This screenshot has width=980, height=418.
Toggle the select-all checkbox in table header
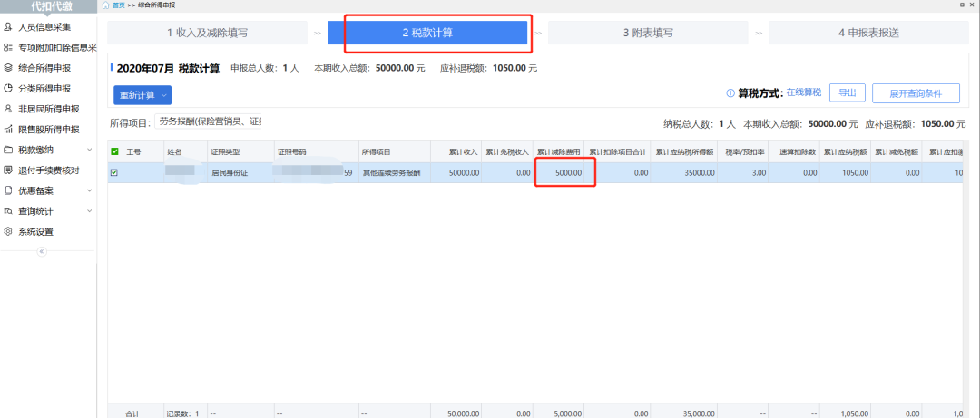point(114,151)
